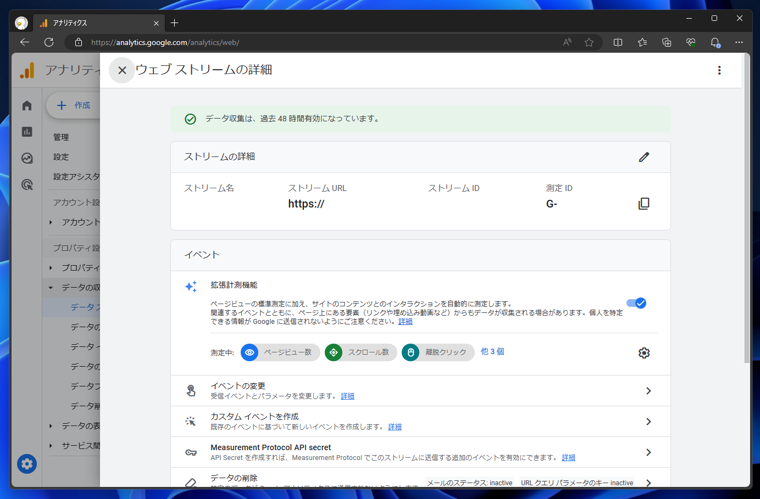760x499 pixels.
Task: Open the browser notifications bell icon
Action: tap(715, 42)
